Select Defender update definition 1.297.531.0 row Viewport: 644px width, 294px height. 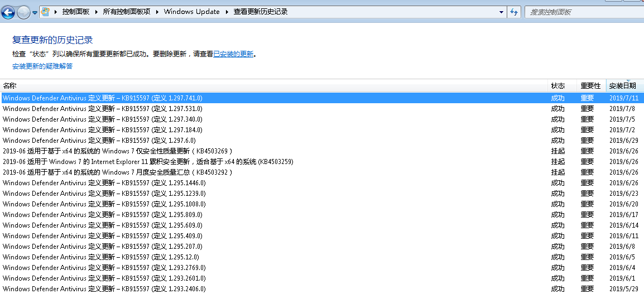point(322,109)
